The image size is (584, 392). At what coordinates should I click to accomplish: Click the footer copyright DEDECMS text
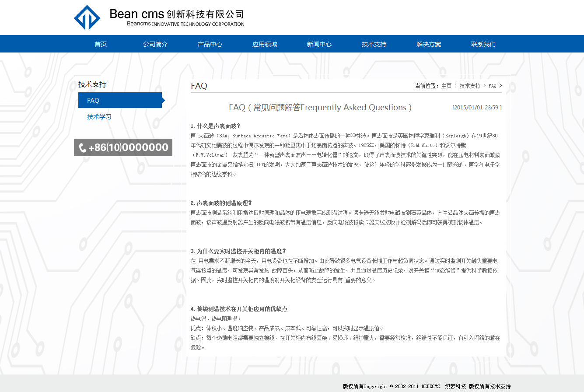[427, 386]
